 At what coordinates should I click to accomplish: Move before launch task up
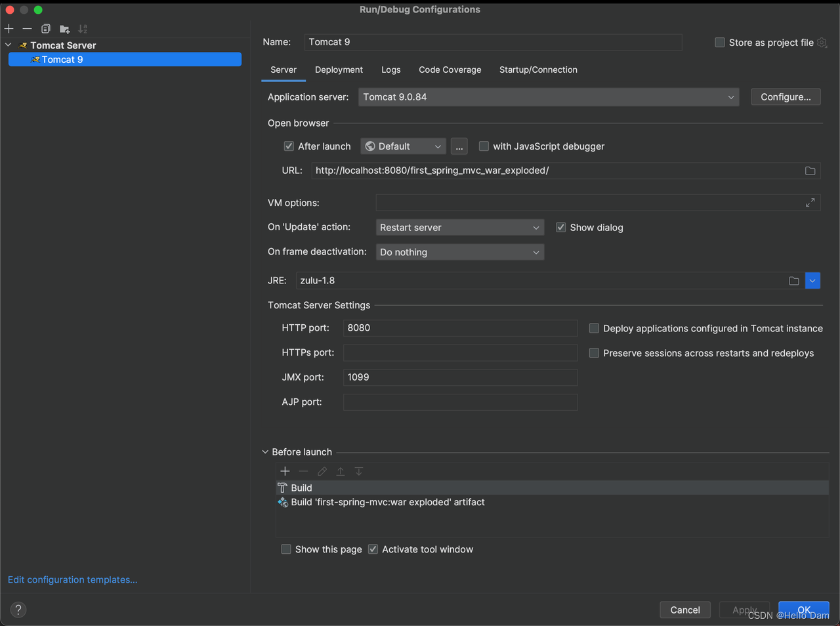[x=341, y=471]
